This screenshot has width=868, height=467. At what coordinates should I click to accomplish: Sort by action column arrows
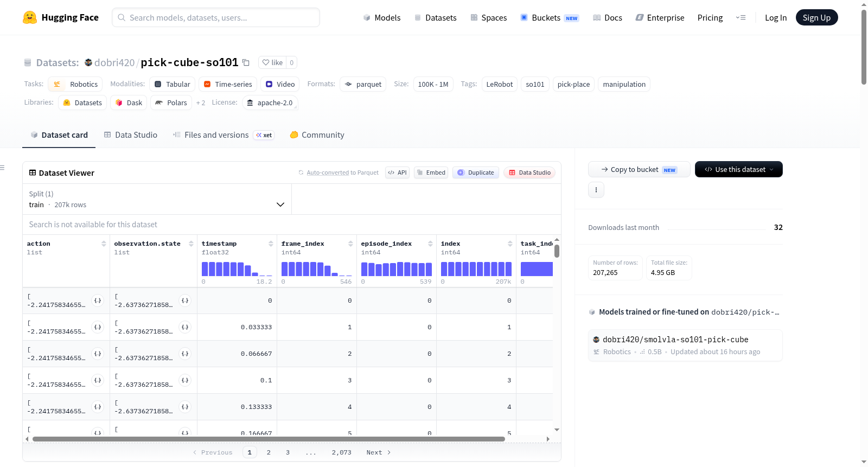pos(104,244)
